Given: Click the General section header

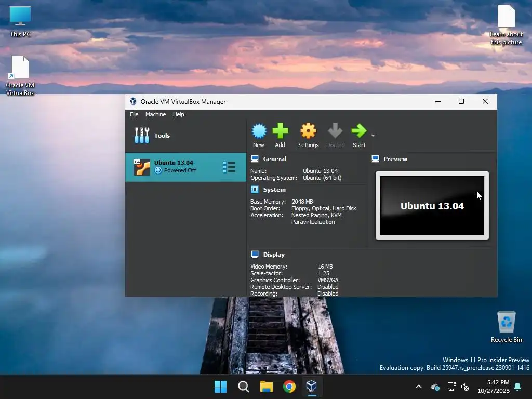Looking at the screenshot, I should (x=275, y=159).
